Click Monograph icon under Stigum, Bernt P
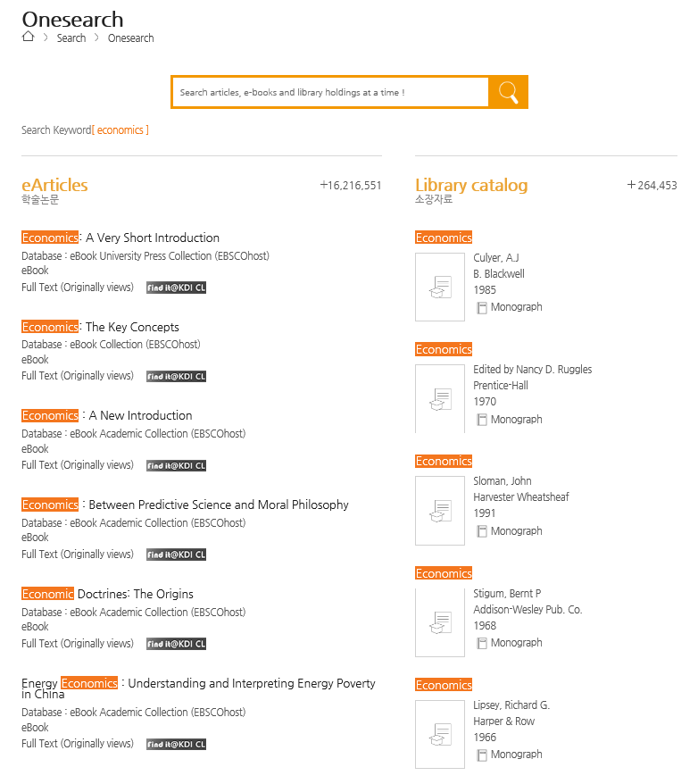The width and height of the screenshot is (698, 784). 482,643
